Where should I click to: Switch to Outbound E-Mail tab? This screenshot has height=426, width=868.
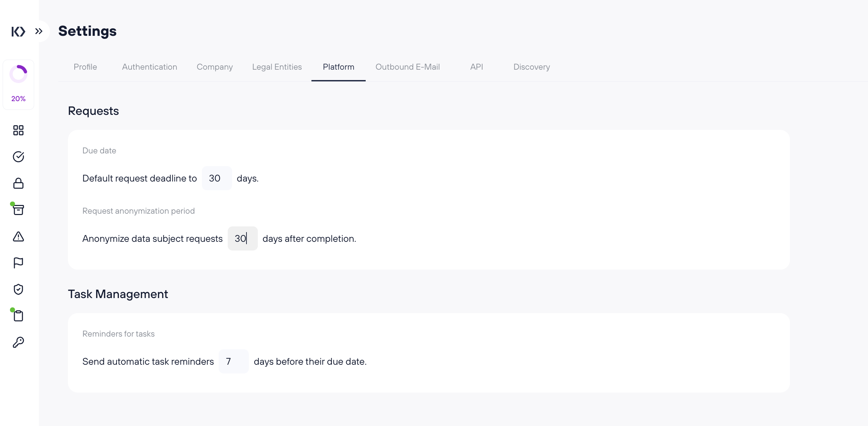(x=408, y=67)
